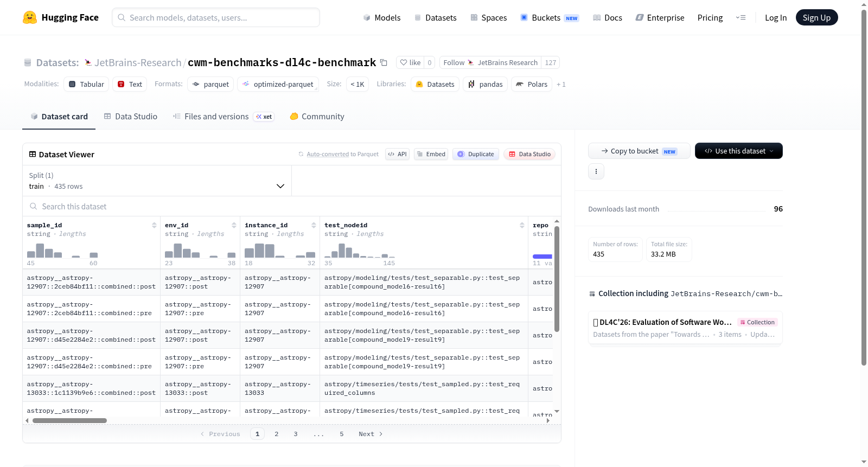Screen dimensions: 868x467
Task: Click the JetBrains-Research organization avatar icon
Action: tap(88, 62)
